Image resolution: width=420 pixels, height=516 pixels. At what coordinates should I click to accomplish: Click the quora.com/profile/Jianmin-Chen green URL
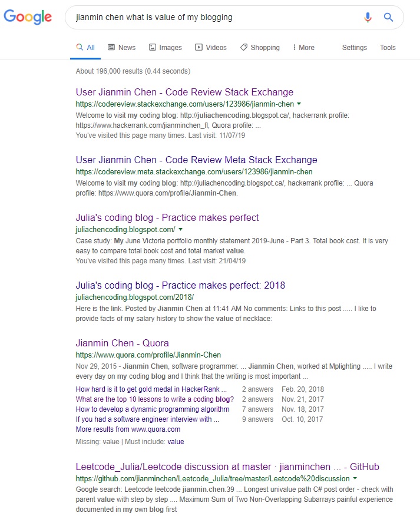click(x=148, y=355)
